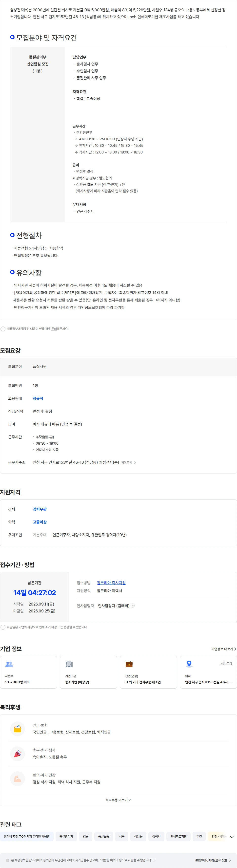Select the 성적서 tag
Viewport: 237px width, 868px height.
pyautogui.click(x=157, y=836)
